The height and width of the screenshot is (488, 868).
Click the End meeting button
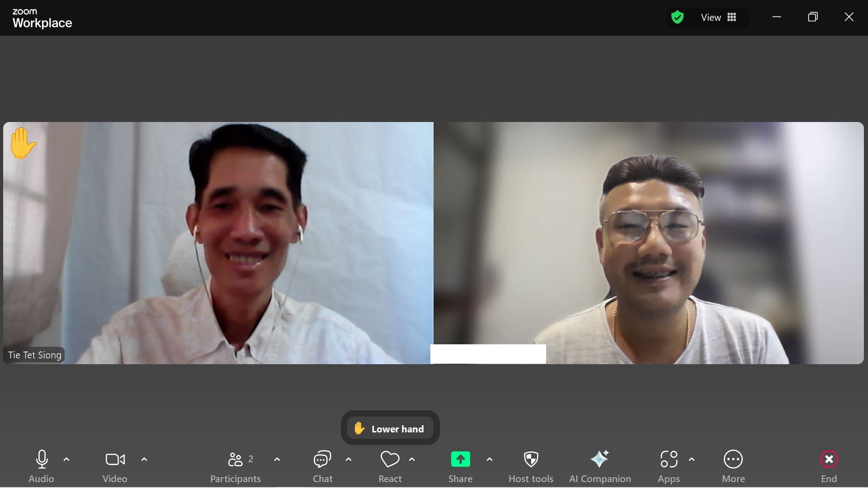point(829,460)
